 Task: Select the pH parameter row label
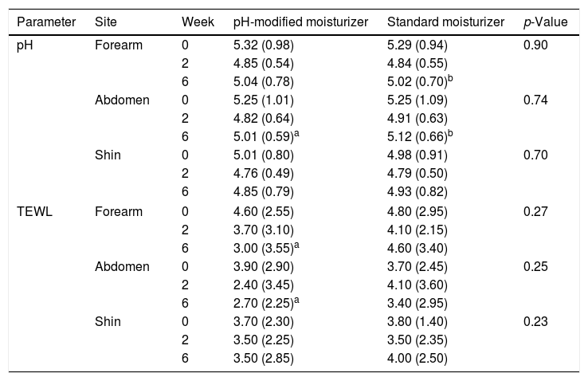25,45
